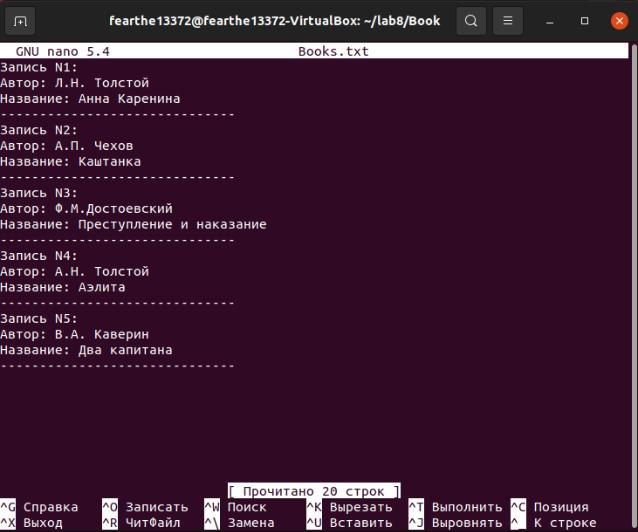Image resolution: width=638 pixels, height=532 pixels.
Task: Click the line 'Название: Аэлита'
Action: [63, 287]
